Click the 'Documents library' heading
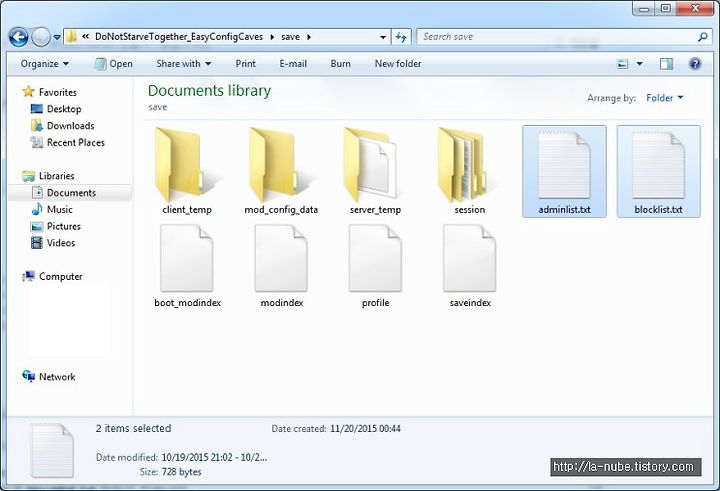The height and width of the screenshot is (491, 720). click(209, 90)
